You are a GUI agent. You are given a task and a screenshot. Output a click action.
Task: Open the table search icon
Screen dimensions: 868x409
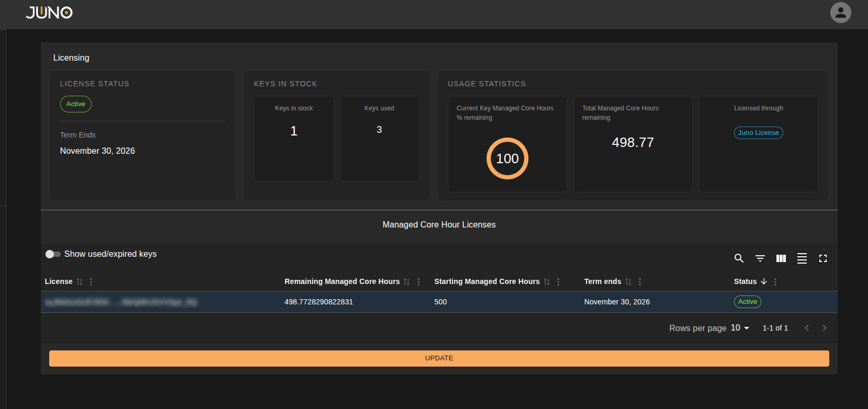739,258
